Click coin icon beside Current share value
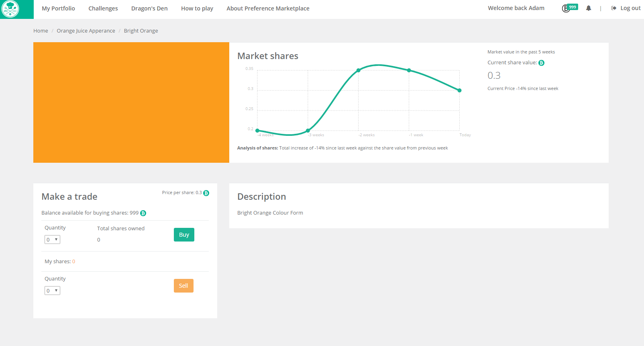644x346 pixels. click(541, 63)
